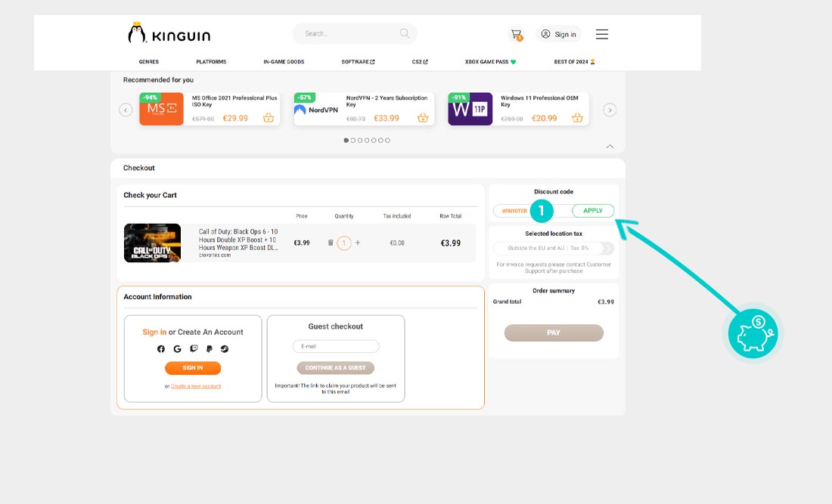Open the hamburger menu
832x504 pixels.
(x=602, y=34)
